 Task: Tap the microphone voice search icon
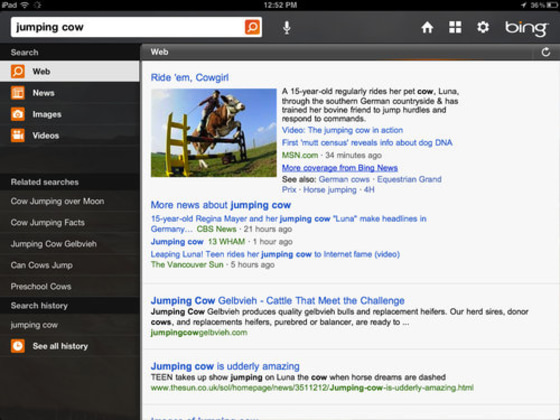point(286,28)
